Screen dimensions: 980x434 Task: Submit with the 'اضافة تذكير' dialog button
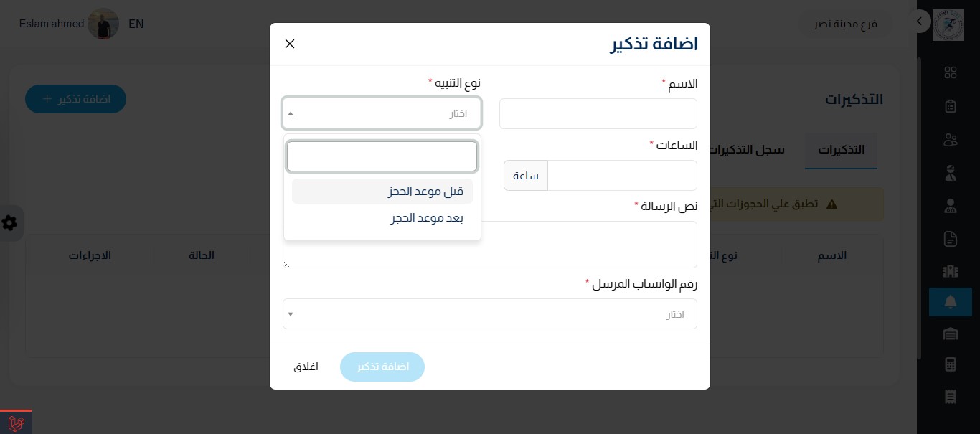click(382, 367)
